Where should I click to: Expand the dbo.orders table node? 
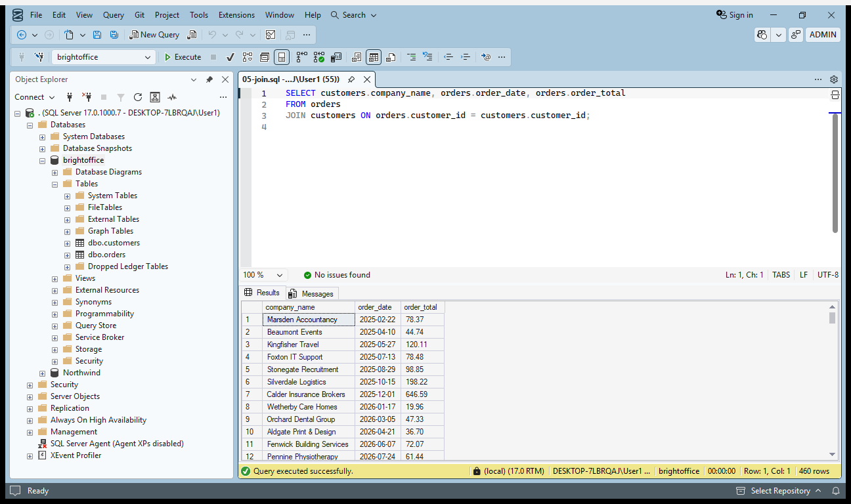click(68, 255)
